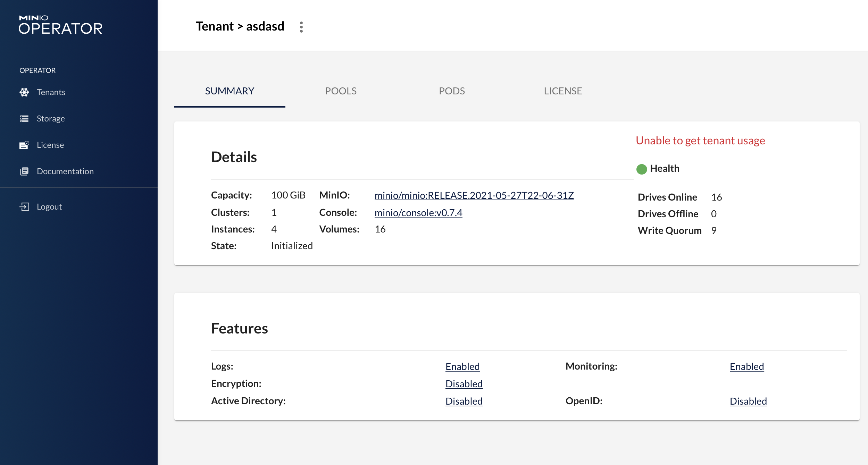Click the 'OPERATOR' sidebar section header

pos(37,70)
